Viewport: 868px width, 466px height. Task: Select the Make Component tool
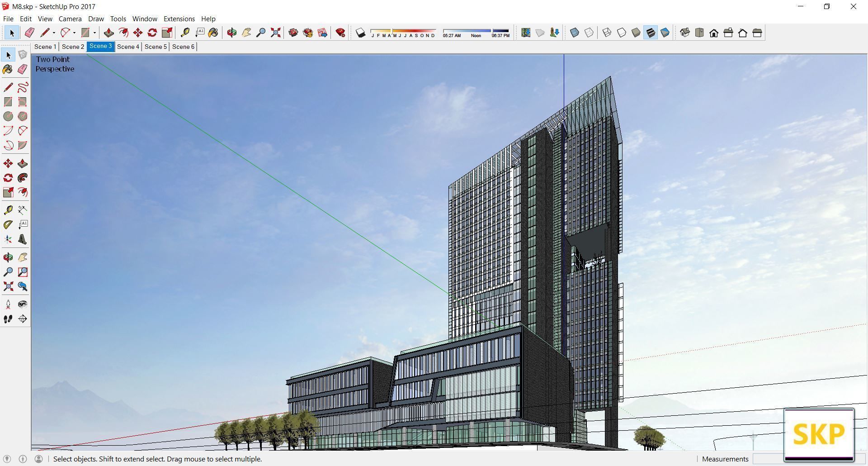click(x=23, y=55)
